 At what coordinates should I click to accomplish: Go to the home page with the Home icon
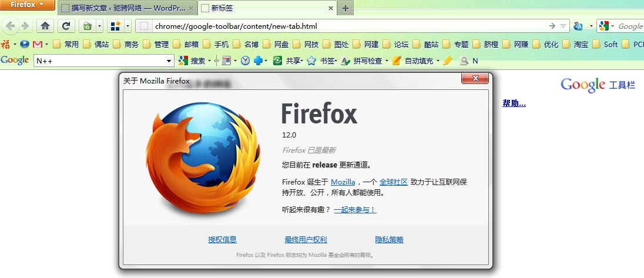tap(45, 26)
